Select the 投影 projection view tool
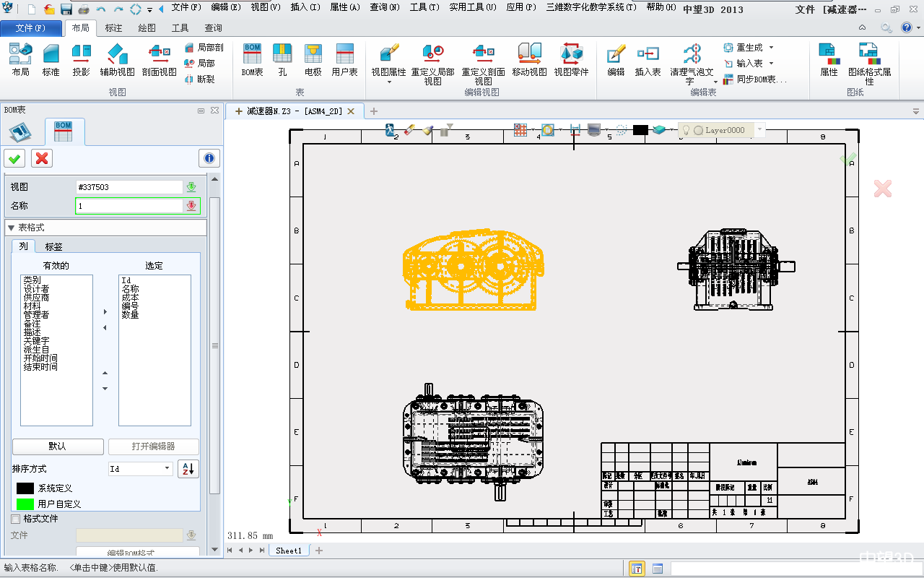 81,59
